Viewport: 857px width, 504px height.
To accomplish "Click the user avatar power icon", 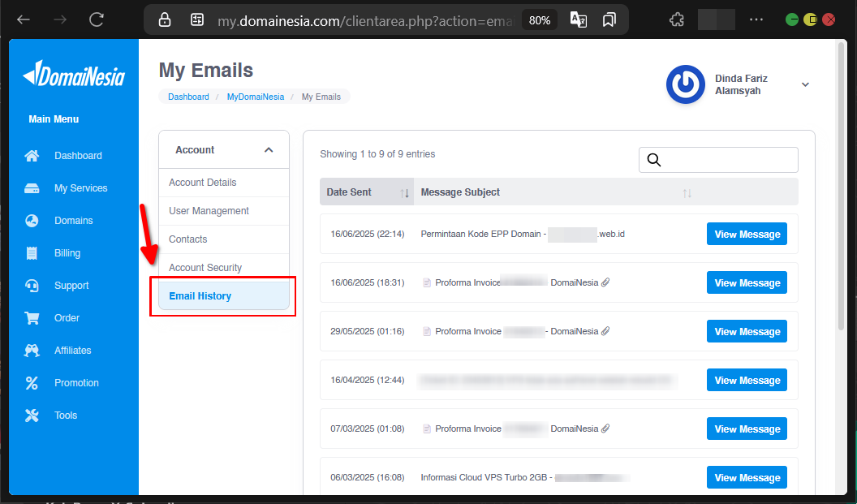I will [686, 84].
